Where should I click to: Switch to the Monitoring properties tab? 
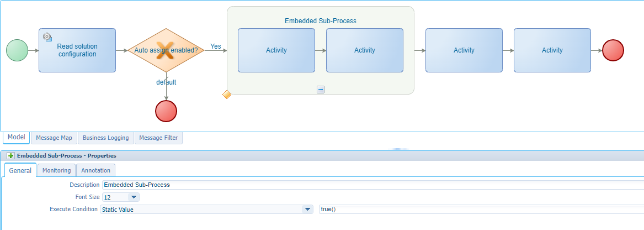(x=56, y=170)
